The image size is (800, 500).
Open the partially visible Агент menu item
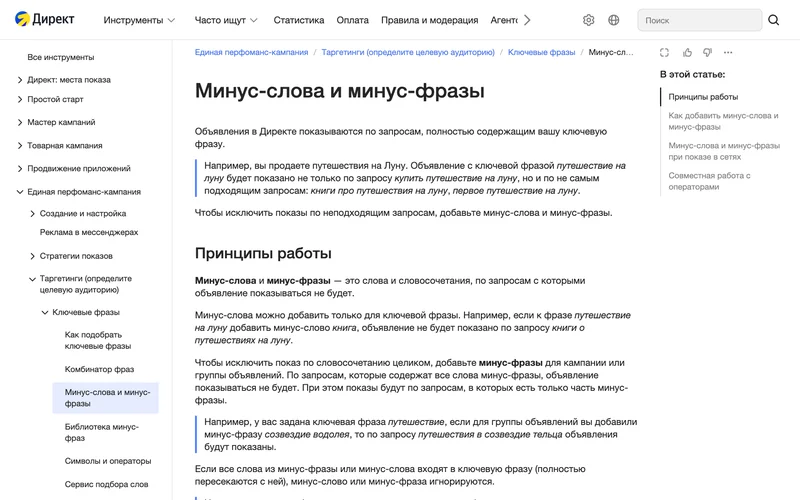504,20
